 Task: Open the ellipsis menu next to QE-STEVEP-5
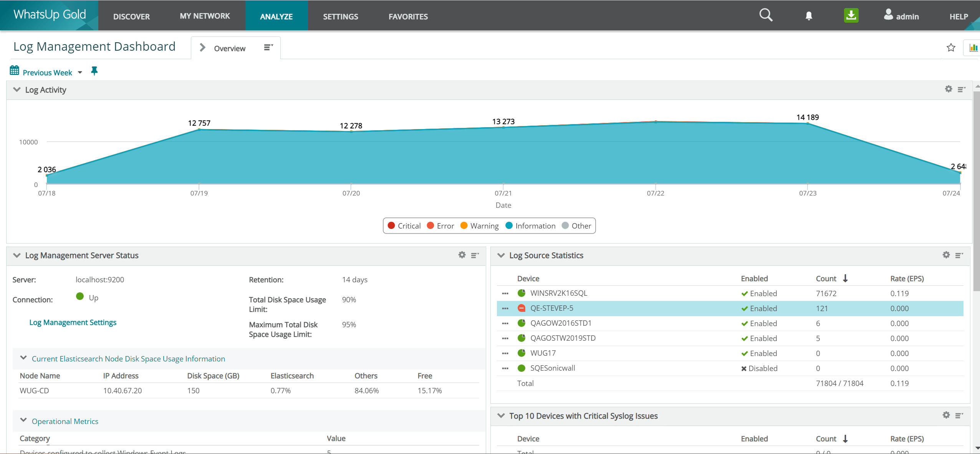(x=505, y=308)
